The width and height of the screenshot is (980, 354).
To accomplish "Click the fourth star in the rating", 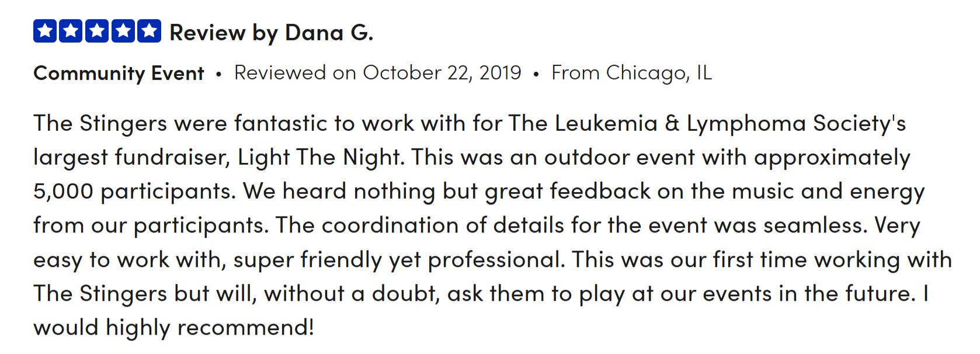I will click(x=123, y=32).
